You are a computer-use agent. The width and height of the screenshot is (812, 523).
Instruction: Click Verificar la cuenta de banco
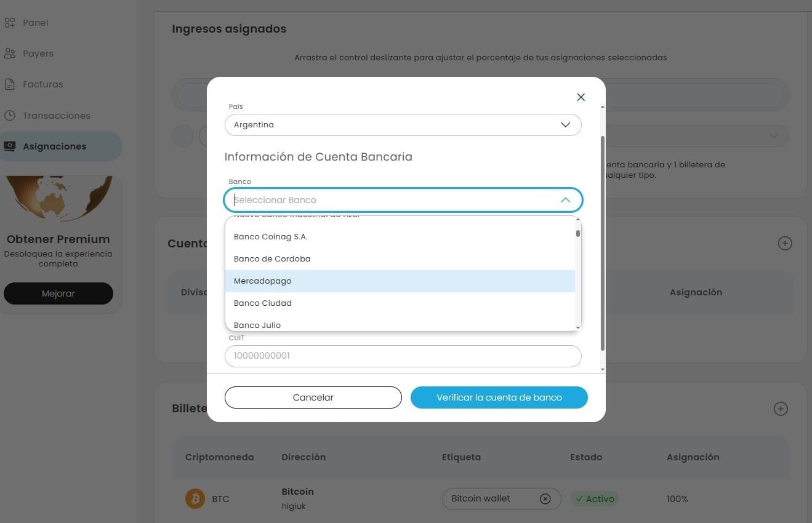click(x=499, y=397)
